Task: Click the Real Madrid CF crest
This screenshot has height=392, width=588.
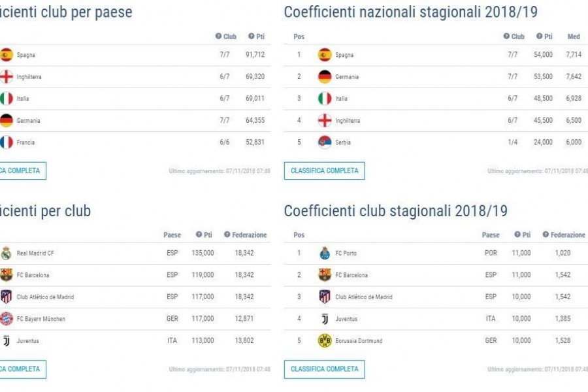Action: click(x=6, y=253)
